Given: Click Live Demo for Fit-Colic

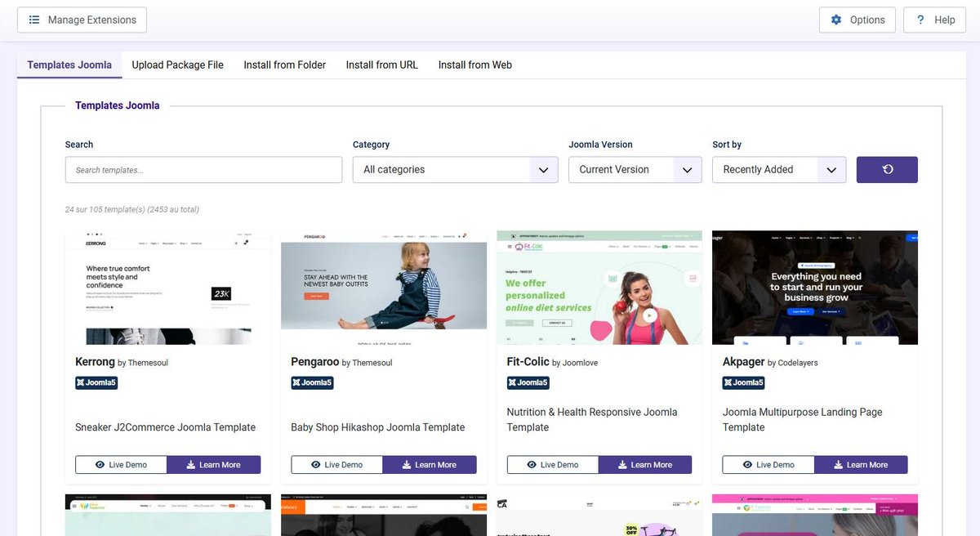Looking at the screenshot, I should [x=553, y=465].
